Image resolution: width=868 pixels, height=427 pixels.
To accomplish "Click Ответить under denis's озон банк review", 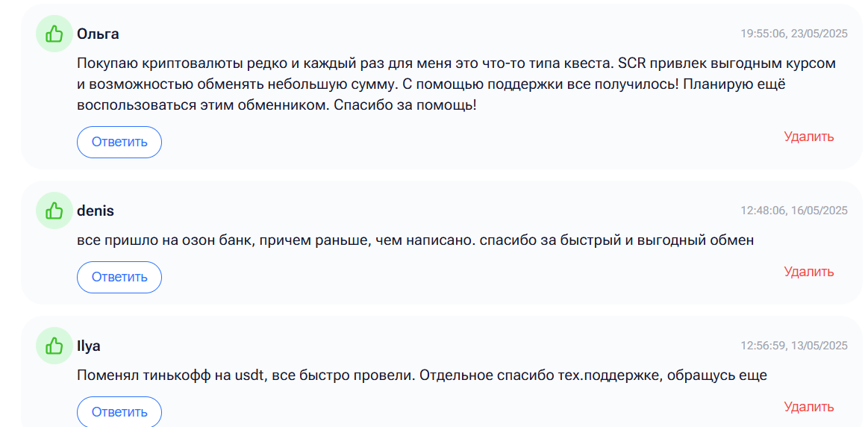I will (x=119, y=277).
